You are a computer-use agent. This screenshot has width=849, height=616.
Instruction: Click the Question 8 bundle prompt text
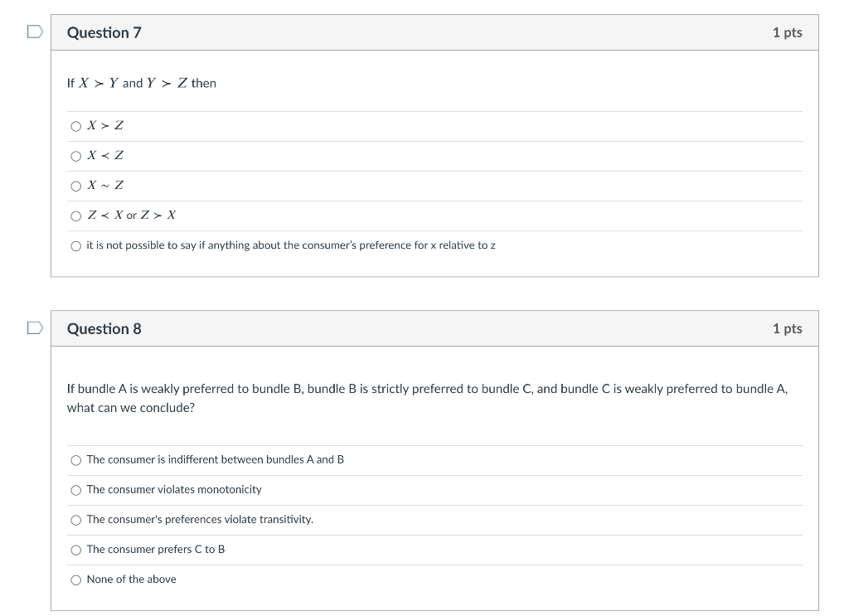[x=427, y=398]
